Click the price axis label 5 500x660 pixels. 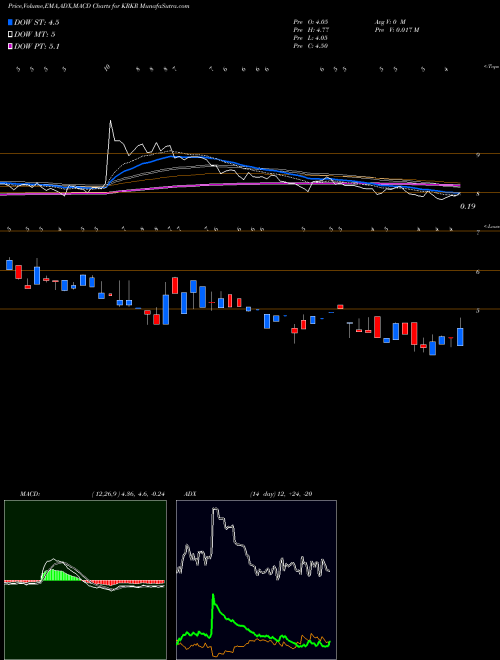[x=478, y=311]
